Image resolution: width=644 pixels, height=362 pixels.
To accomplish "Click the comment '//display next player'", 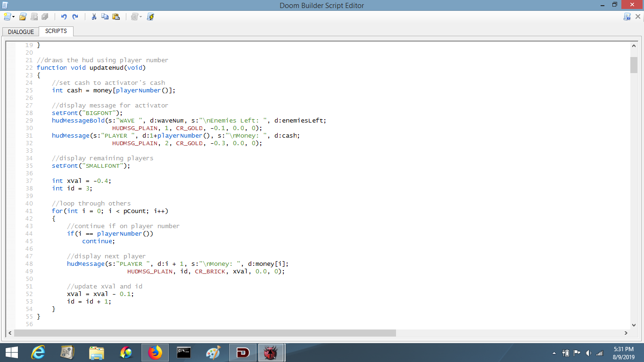I will point(106,256).
